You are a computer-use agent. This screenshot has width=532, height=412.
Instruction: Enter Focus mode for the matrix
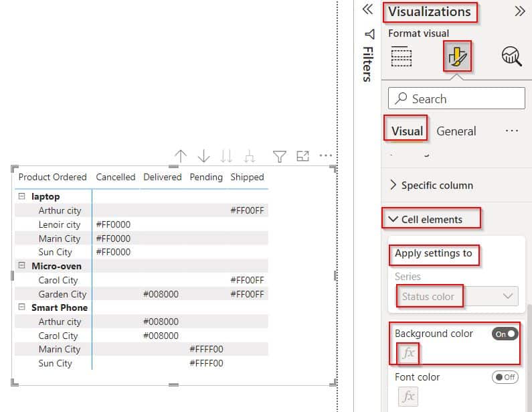pos(302,156)
